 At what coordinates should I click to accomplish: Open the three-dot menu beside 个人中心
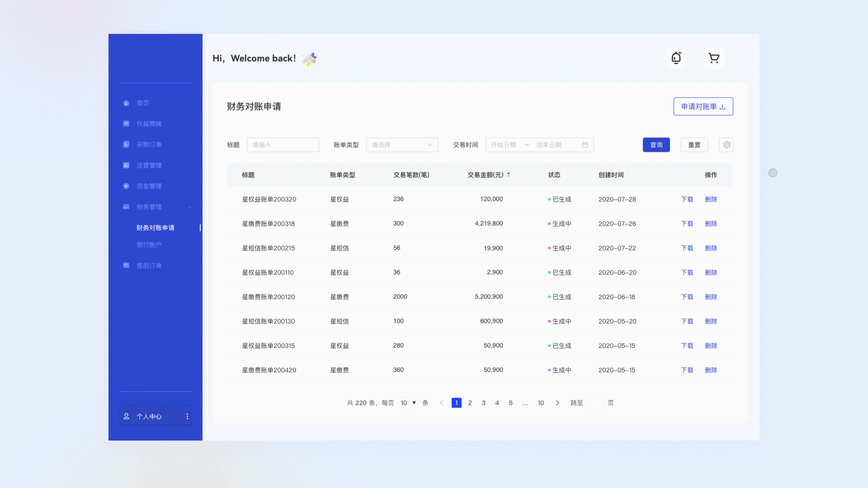[187, 416]
